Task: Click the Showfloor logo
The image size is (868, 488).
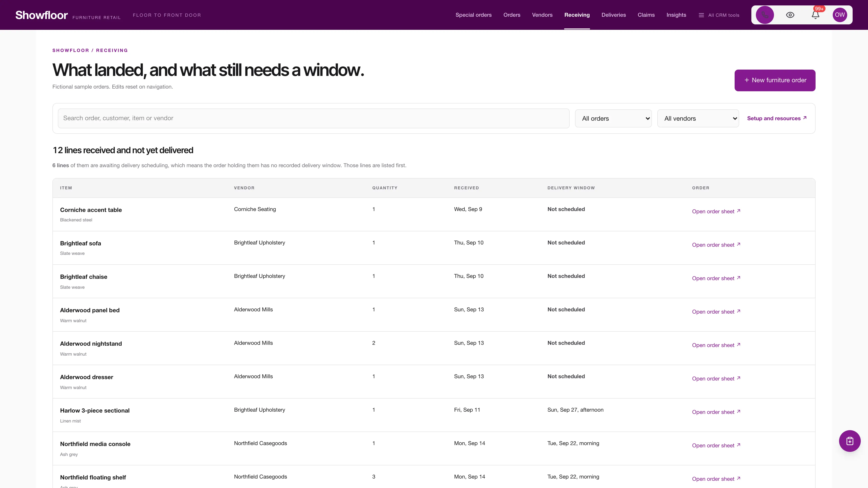Action: coord(41,15)
